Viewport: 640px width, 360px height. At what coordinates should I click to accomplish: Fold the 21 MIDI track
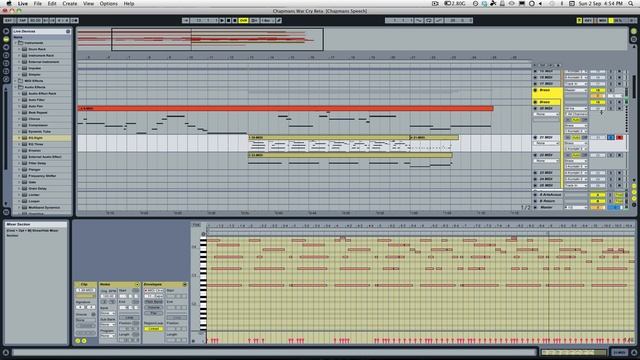pyautogui.click(x=535, y=138)
